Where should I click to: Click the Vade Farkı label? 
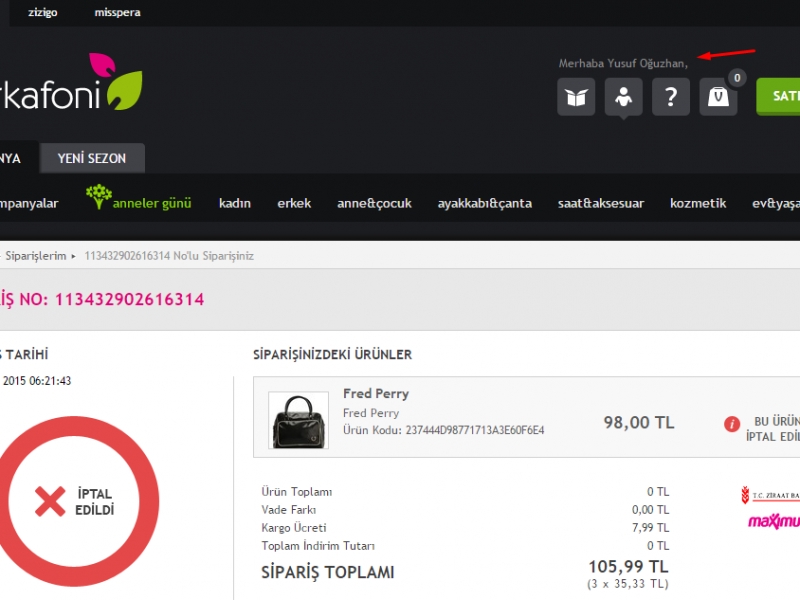point(289,510)
